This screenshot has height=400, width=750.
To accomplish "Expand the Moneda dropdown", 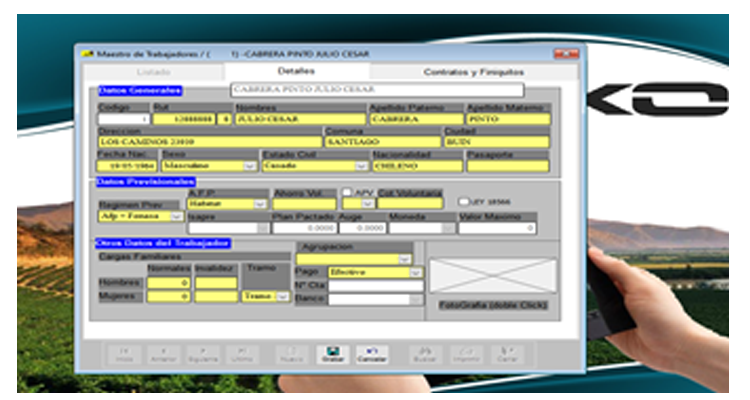I will pyautogui.click(x=448, y=229).
